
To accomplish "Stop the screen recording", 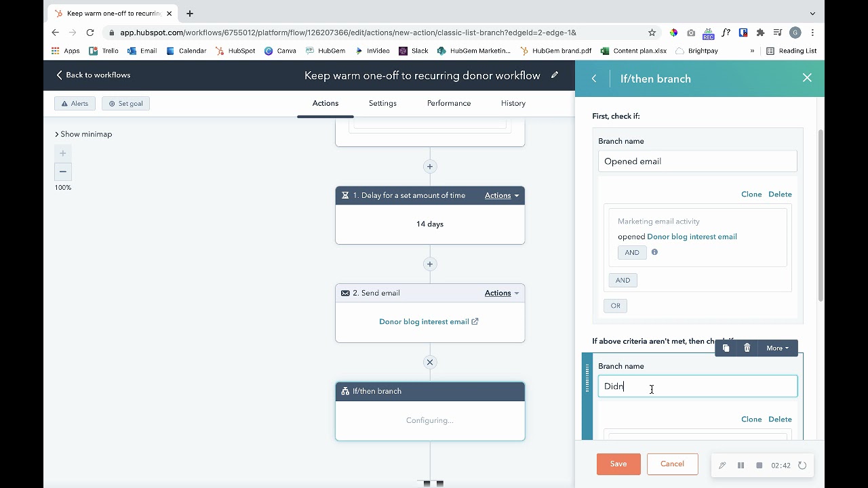I will [759, 465].
